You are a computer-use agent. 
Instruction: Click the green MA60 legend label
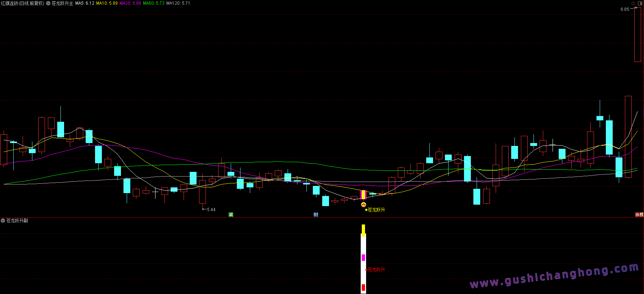coord(153,3)
